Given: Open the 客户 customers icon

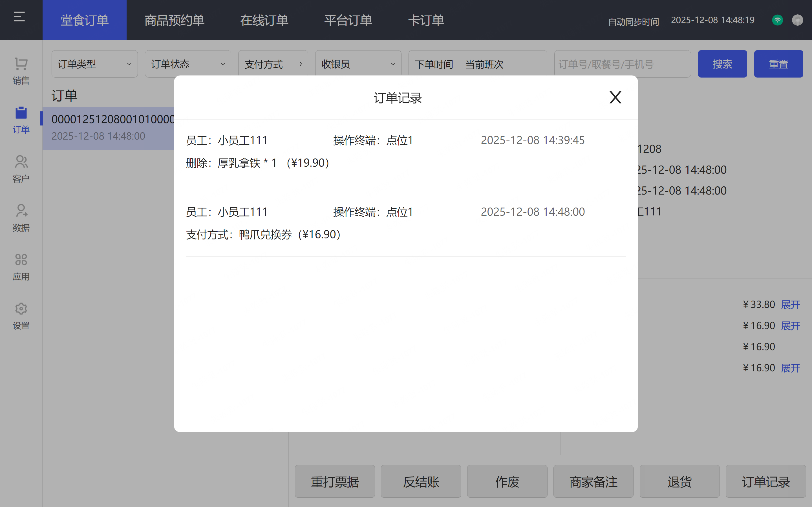Looking at the screenshot, I should (21, 162).
